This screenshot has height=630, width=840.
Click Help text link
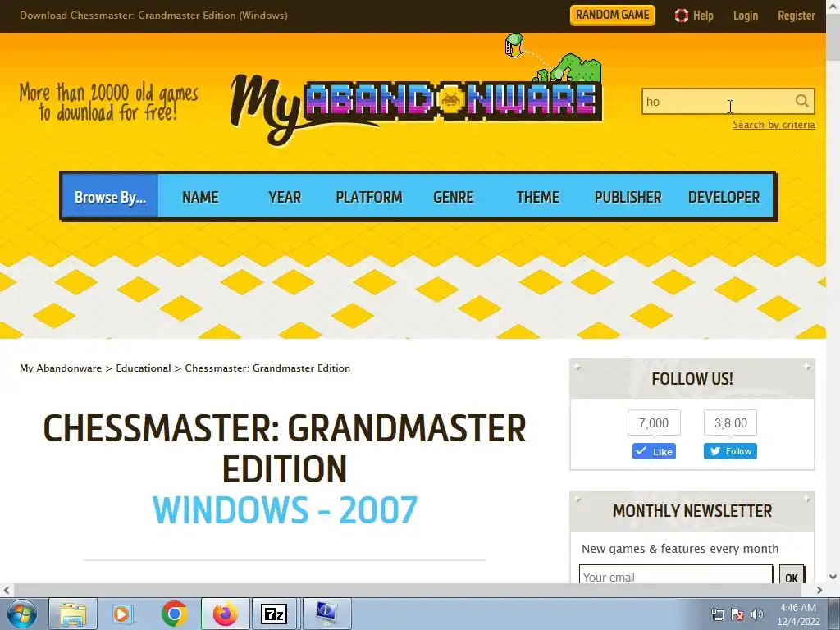pyautogui.click(x=703, y=16)
